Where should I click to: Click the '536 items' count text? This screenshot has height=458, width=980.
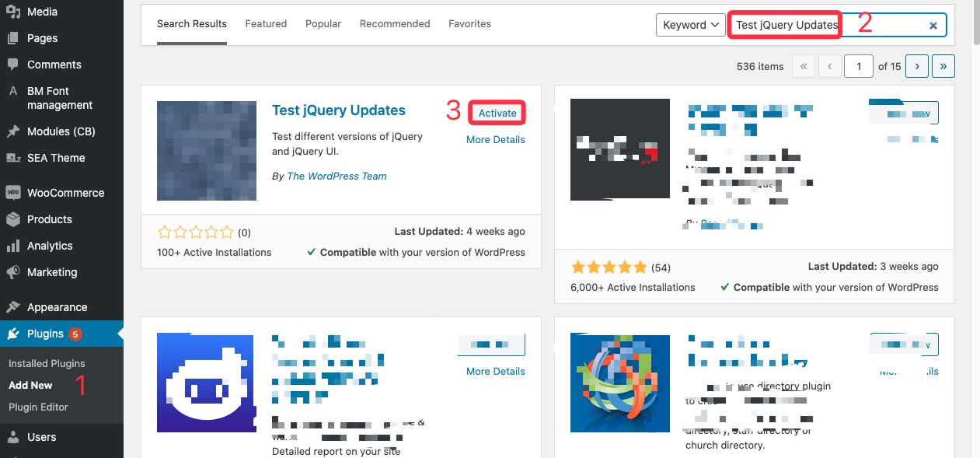point(760,66)
